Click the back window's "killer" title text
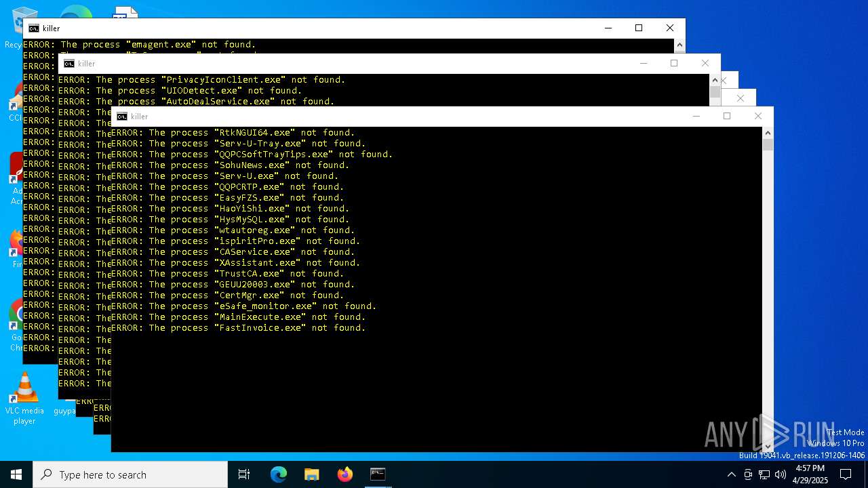This screenshot has height=488, width=868. coord(51,28)
